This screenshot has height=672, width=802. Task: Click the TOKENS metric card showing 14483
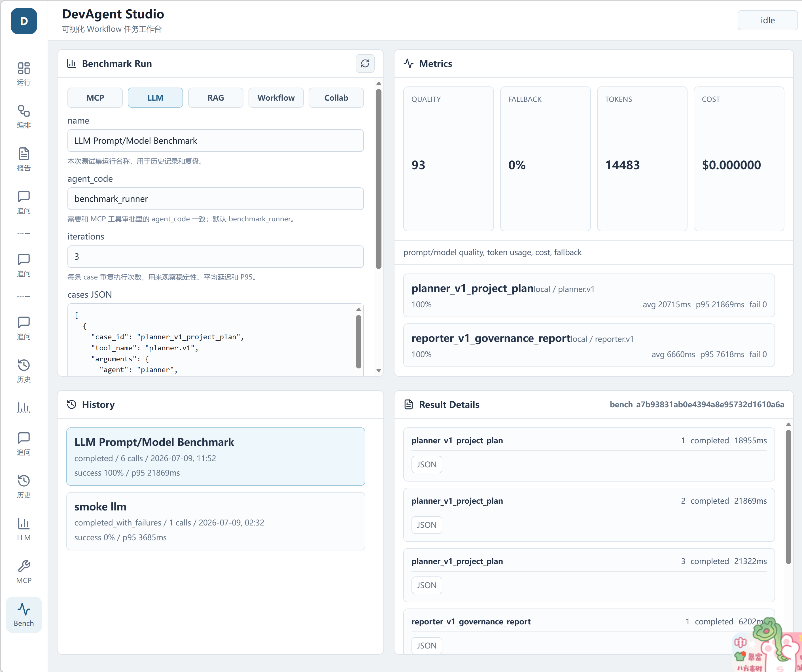642,159
